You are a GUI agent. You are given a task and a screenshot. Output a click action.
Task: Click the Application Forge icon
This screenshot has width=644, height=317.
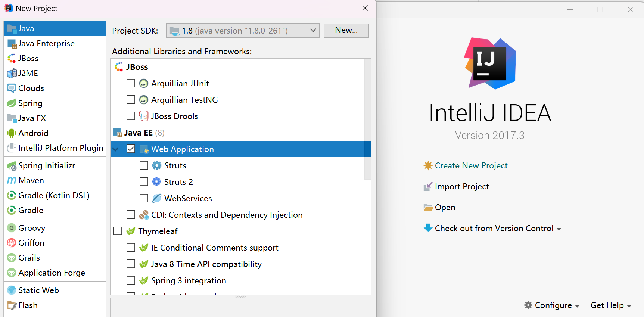(x=12, y=273)
